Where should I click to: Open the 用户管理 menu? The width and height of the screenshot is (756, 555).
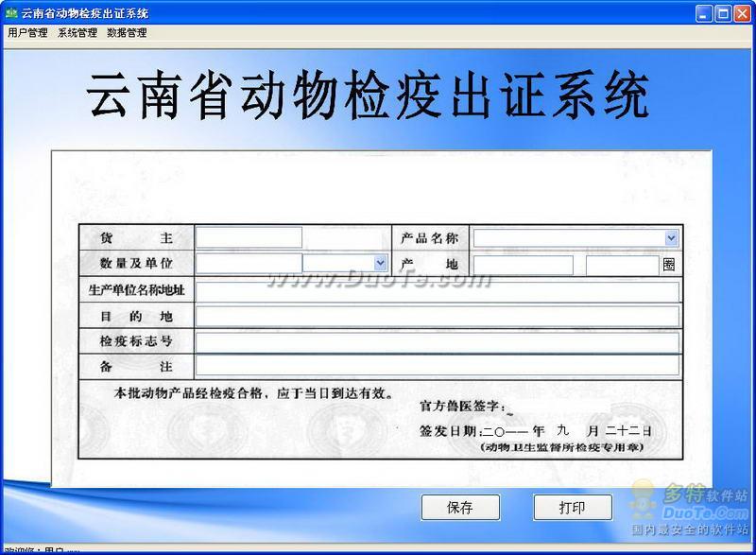(x=27, y=33)
